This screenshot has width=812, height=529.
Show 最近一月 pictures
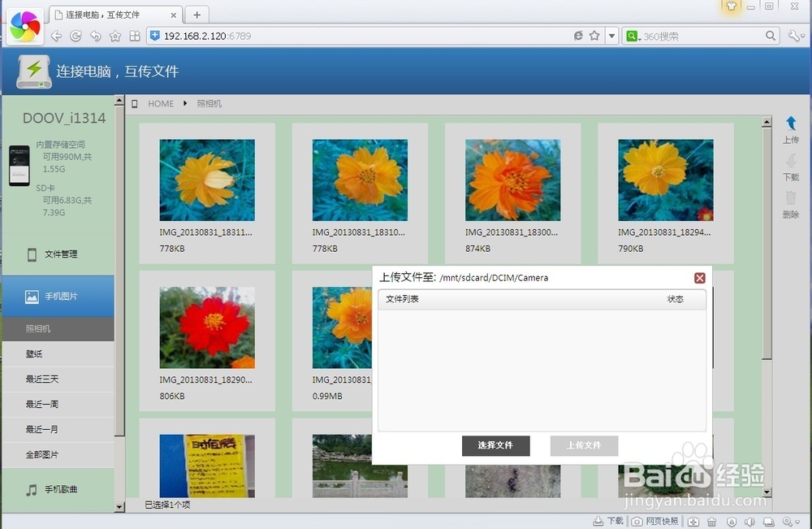click(58, 430)
